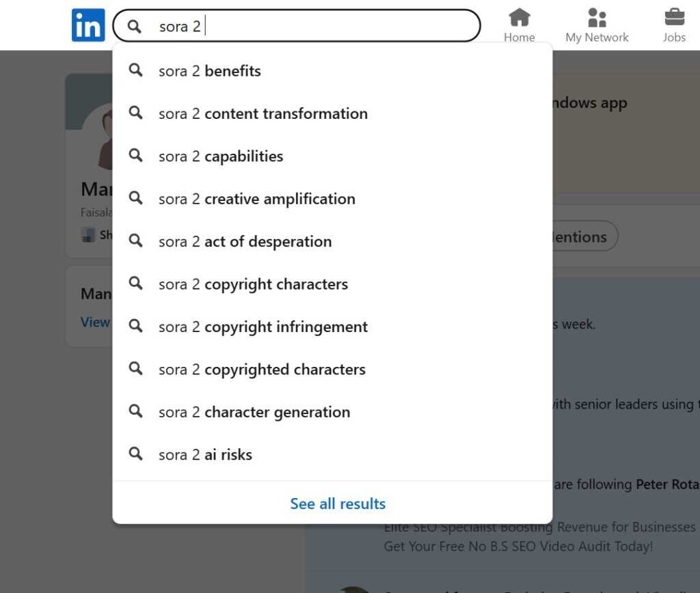The image size is (700, 593).
Task: Open the partially hidden 'View' link
Action: [x=95, y=322]
